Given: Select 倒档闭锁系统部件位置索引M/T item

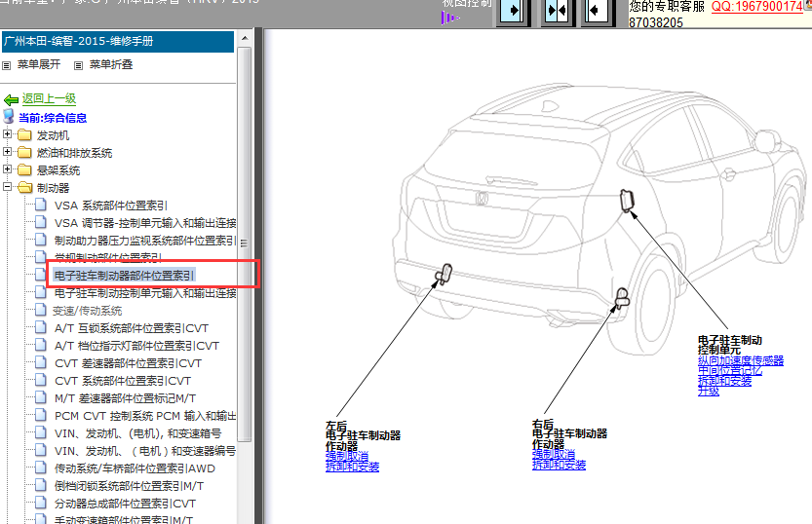Looking at the screenshot, I should pyautogui.click(x=129, y=486).
